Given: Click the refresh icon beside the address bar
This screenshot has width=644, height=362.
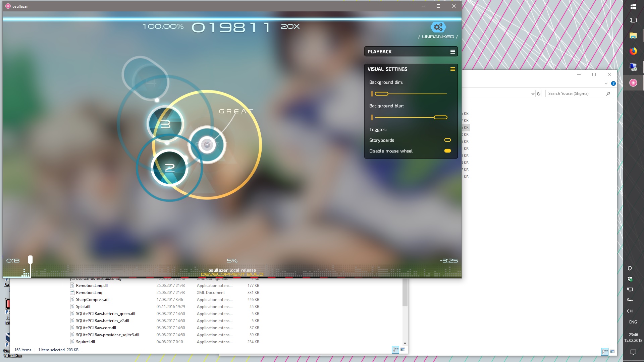Looking at the screenshot, I should (x=539, y=94).
